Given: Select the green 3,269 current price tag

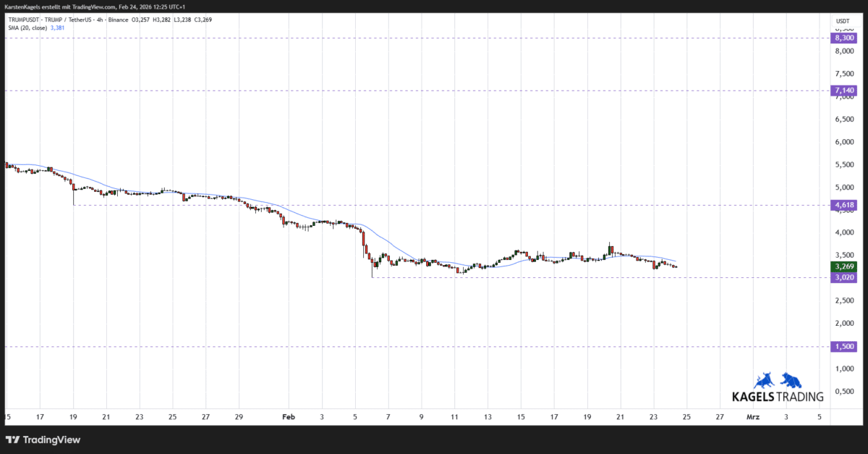Looking at the screenshot, I should point(842,266).
